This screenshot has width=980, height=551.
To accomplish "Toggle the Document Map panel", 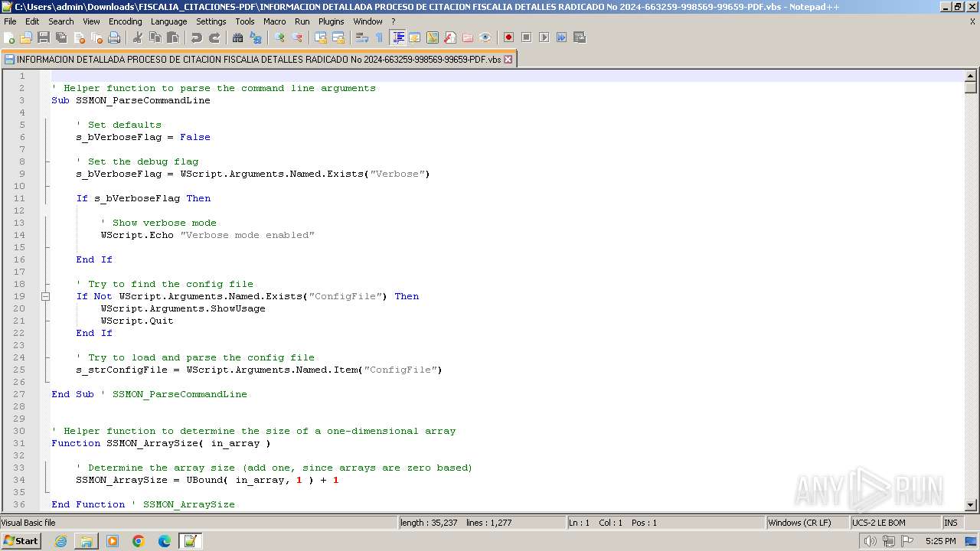I will [433, 37].
